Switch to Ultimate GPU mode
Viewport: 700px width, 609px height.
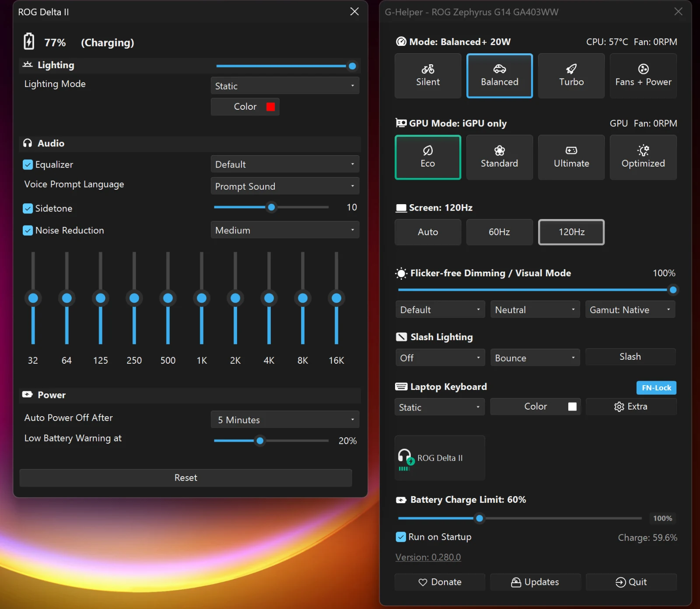coord(571,157)
